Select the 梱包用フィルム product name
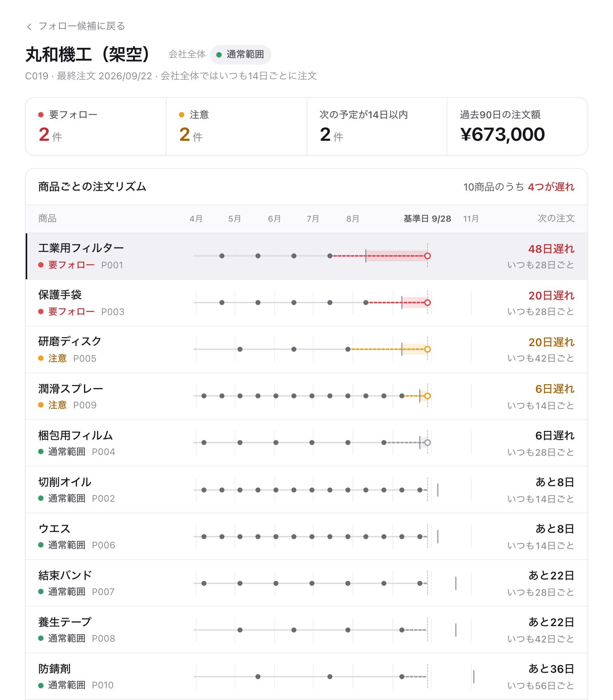 click(x=75, y=436)
